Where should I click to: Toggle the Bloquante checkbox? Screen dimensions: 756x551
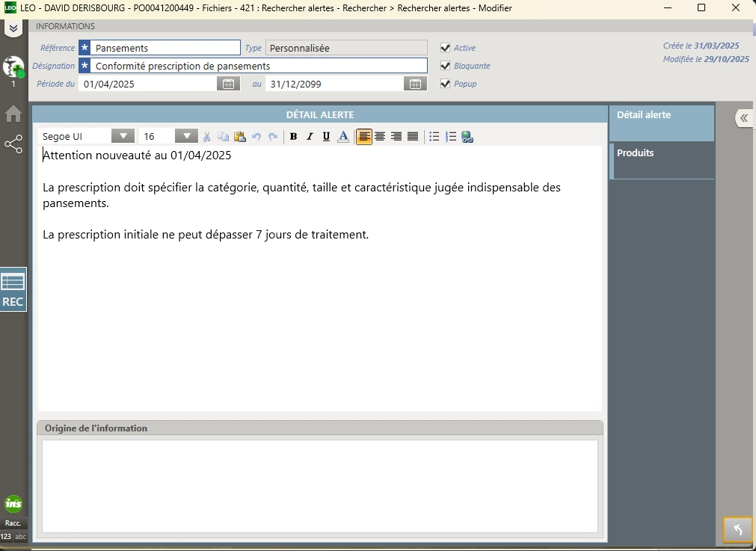[446, 66]
